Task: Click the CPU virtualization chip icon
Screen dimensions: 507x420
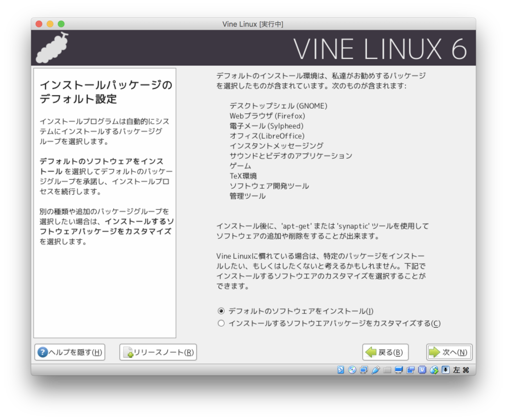Action: [422, 370]
